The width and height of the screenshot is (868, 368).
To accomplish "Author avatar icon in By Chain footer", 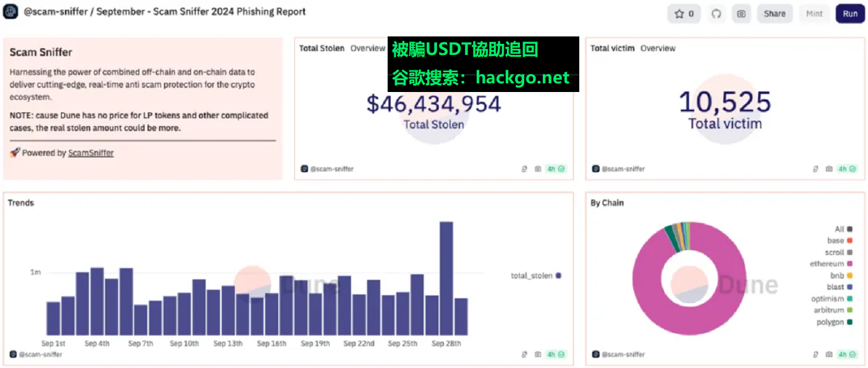I will coord(595,354).
